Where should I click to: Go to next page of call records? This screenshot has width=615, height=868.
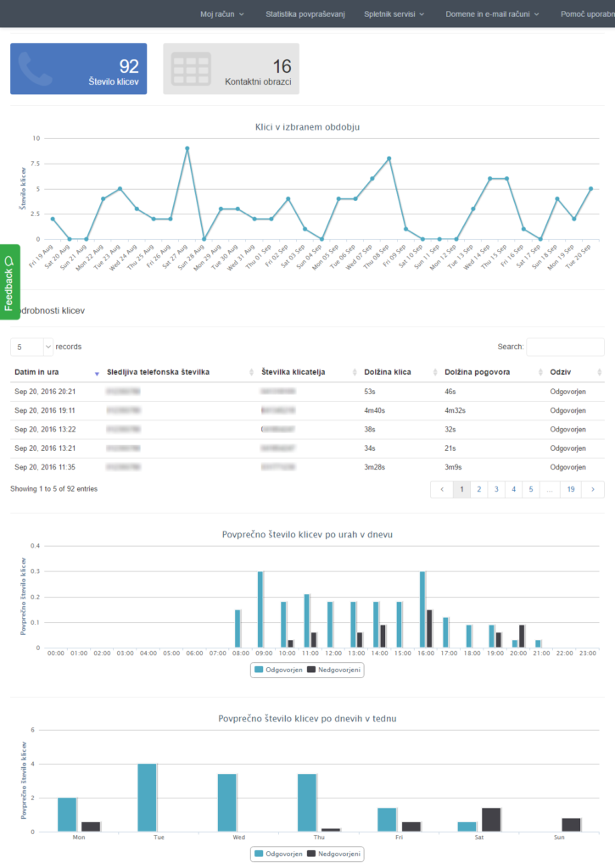tap(594, 489)
